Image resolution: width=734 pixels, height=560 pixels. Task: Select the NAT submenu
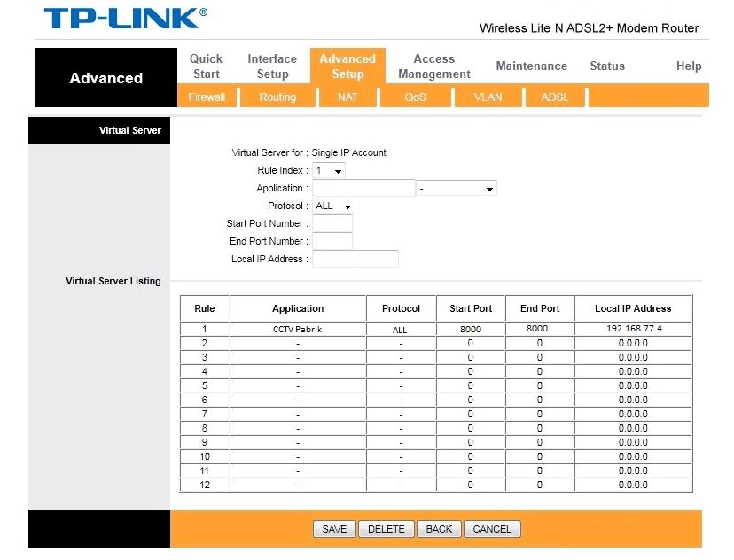[x=347, y=97]
